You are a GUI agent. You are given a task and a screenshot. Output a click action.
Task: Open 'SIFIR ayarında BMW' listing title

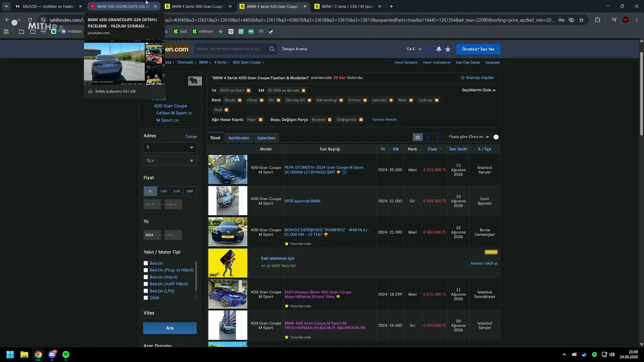[x=302, y=201]
